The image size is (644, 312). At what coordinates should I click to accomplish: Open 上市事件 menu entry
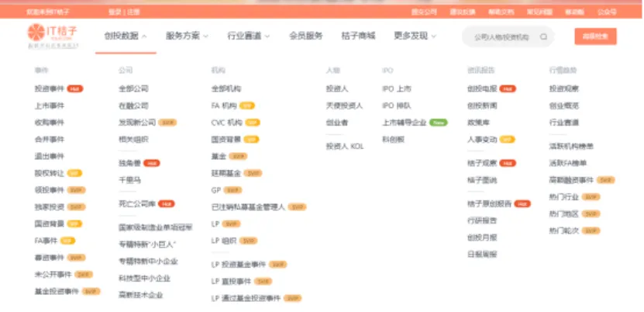point(50,106)
